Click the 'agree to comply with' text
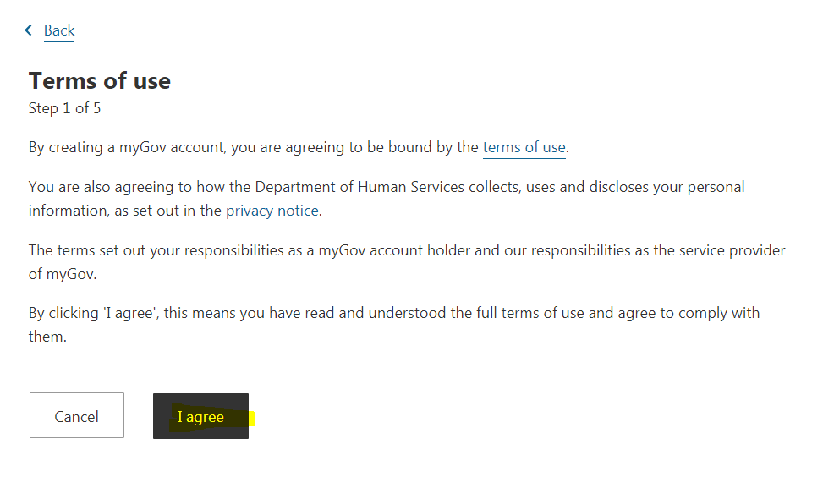Viewport: 823px width, 504px height. tap(689, 314)
